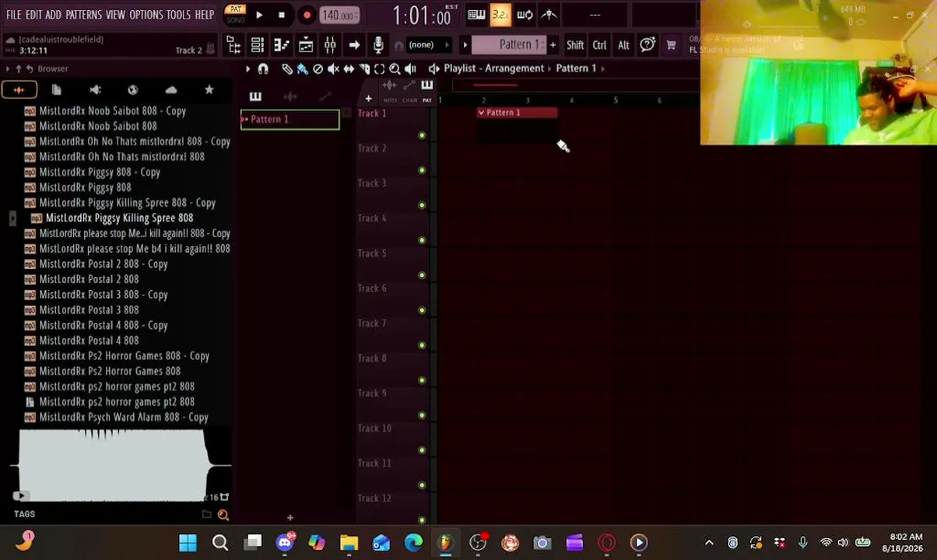
Task: Open the shopping cart content library icon
Action: coord(671,45)
